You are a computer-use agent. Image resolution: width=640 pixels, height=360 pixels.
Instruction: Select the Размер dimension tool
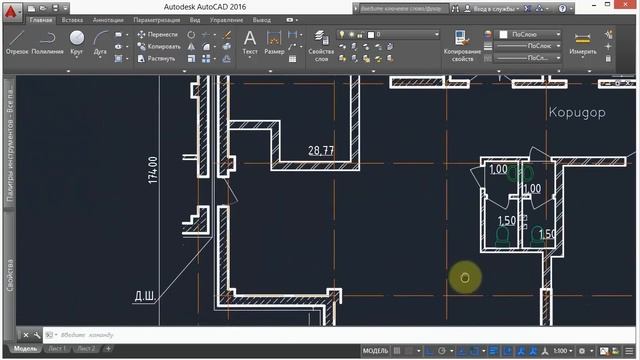274,42
